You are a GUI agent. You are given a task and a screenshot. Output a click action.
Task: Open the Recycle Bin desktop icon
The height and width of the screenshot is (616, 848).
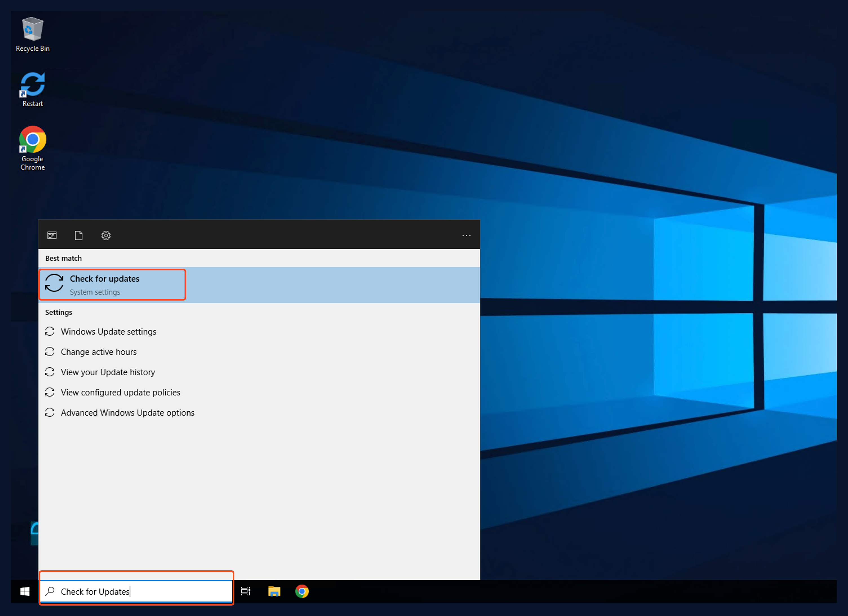(x=32, y=30)
